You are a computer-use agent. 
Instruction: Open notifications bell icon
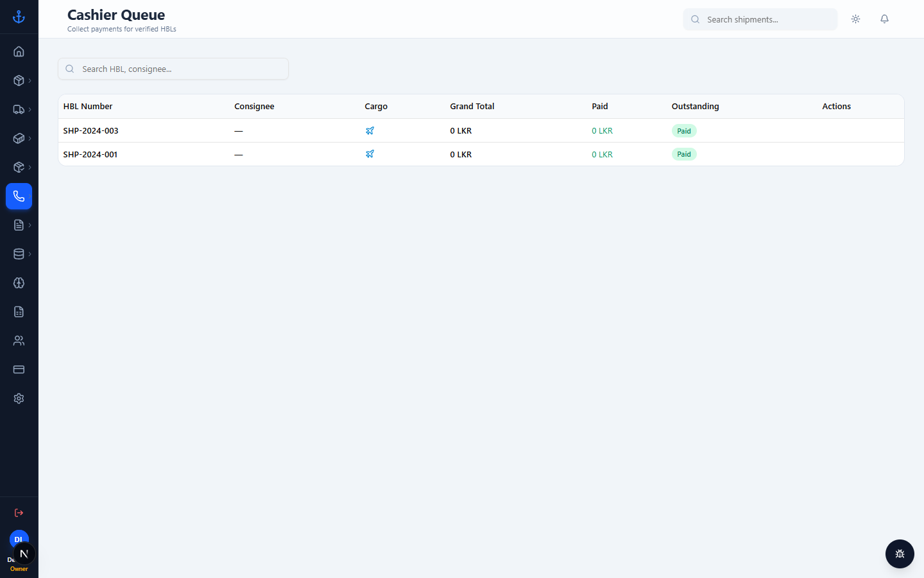click(884, 19)
